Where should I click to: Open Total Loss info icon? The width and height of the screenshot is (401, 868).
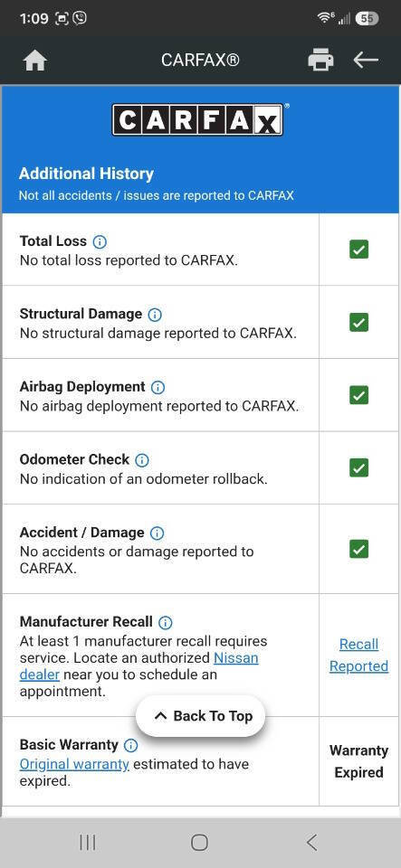click(x=100, y=242)
